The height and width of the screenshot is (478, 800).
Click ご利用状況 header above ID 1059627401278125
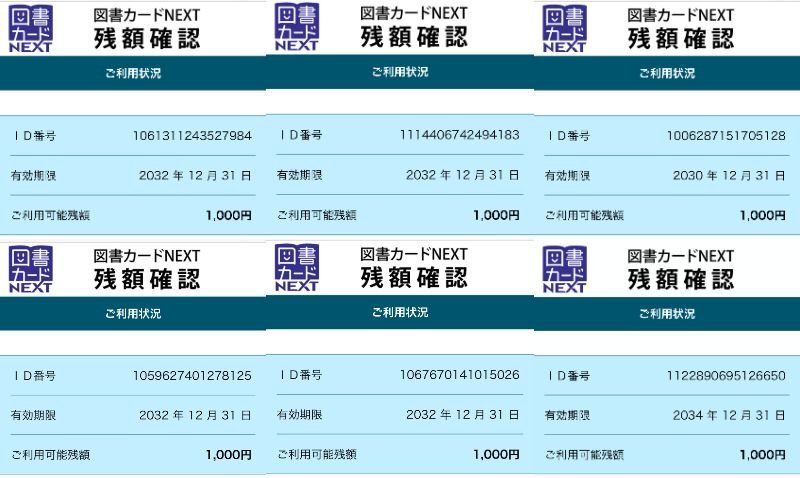pyautogui.click(x=133, y=313)
